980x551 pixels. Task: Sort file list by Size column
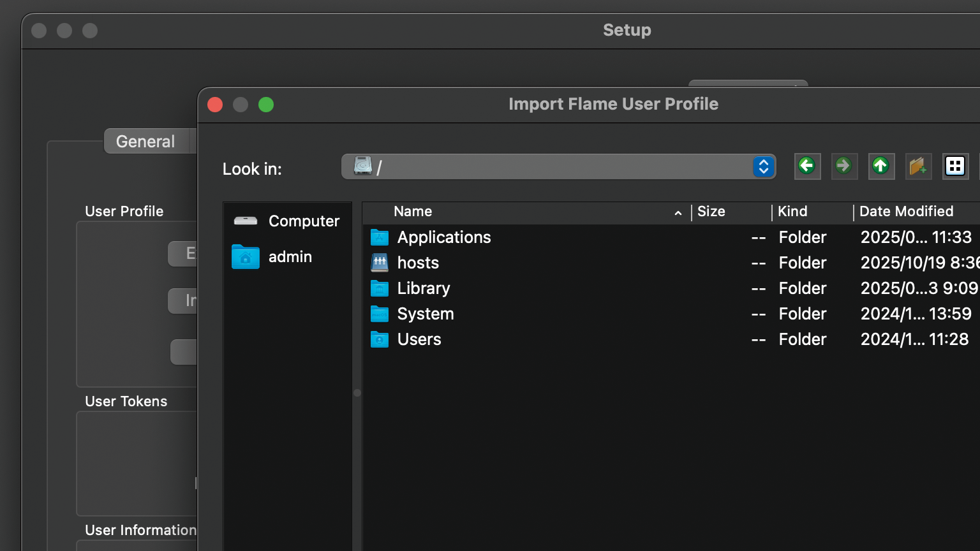[x=711, y=212]
